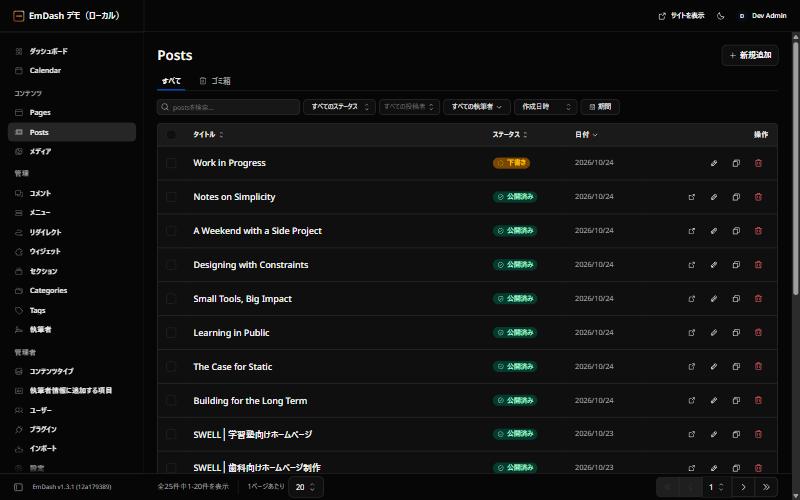Screen dimensions: 800x500
Task: Expand the すべての執筆者 filter
Action: 477,107
